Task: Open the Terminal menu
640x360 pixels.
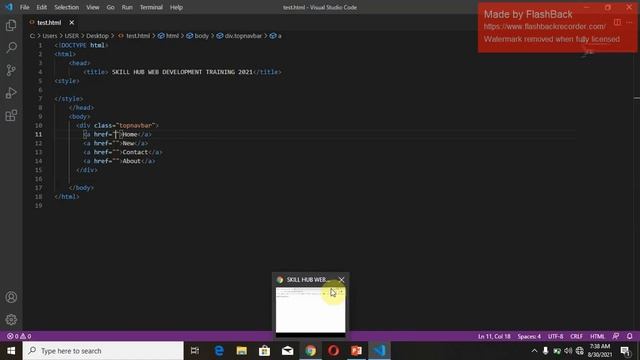Action: coord(151,7)
